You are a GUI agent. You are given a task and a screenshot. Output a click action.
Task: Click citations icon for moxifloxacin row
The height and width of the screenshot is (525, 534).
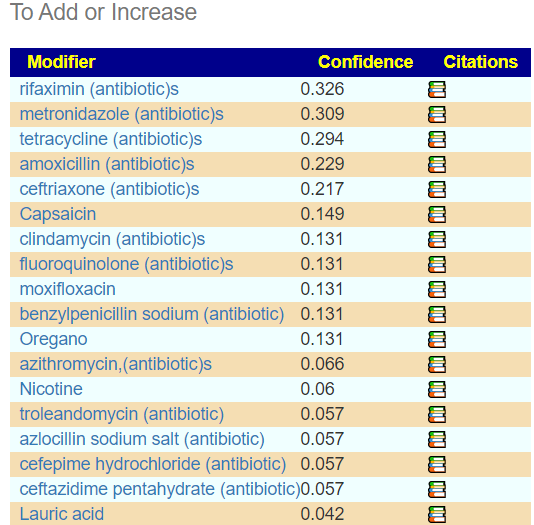(x=437, y=289)
